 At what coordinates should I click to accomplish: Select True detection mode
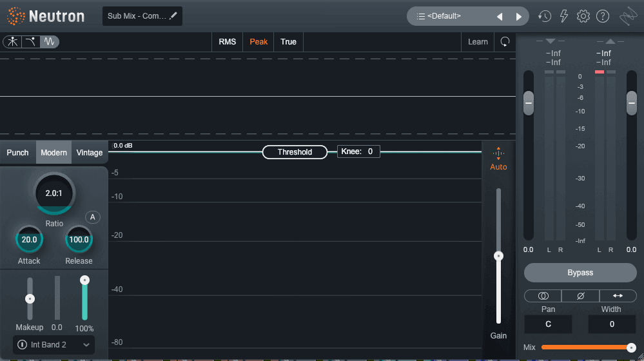(288, 42)
